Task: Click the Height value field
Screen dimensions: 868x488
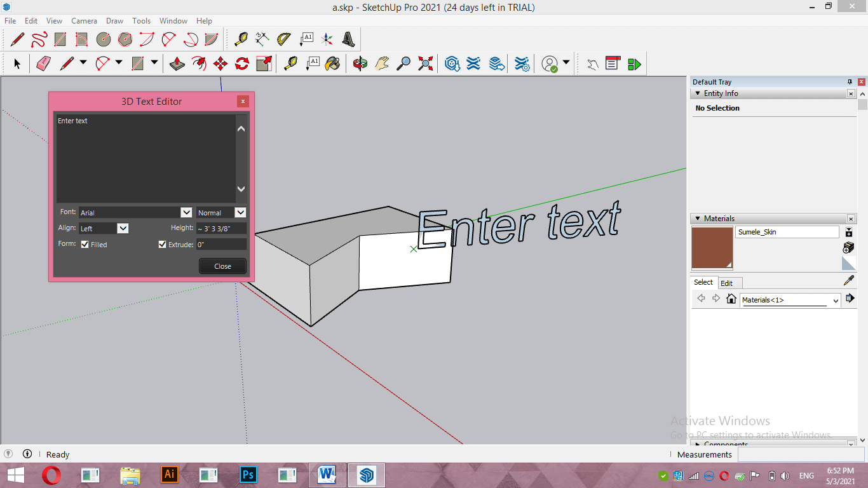Action: point(221,228)
